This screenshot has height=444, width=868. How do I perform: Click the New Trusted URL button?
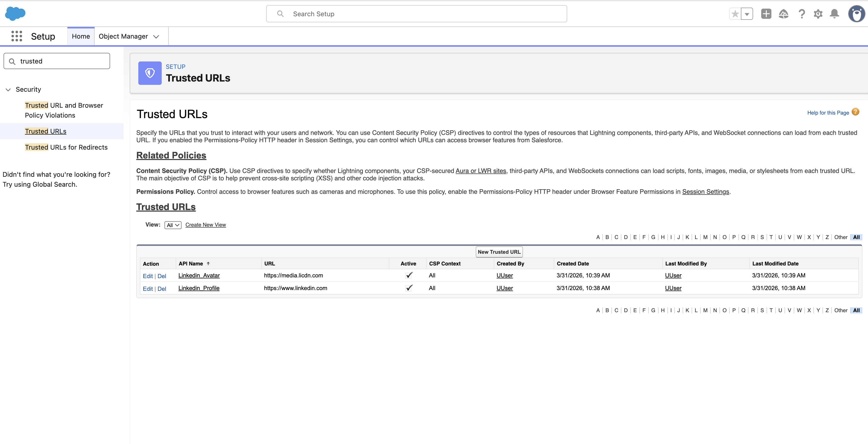point(499,252)
